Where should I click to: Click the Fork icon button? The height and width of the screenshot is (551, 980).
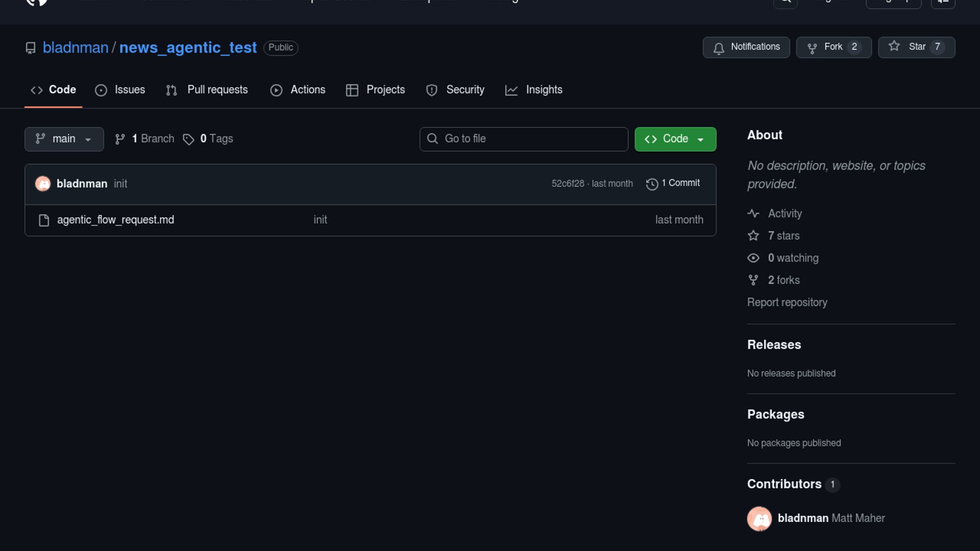coord(812,48)
